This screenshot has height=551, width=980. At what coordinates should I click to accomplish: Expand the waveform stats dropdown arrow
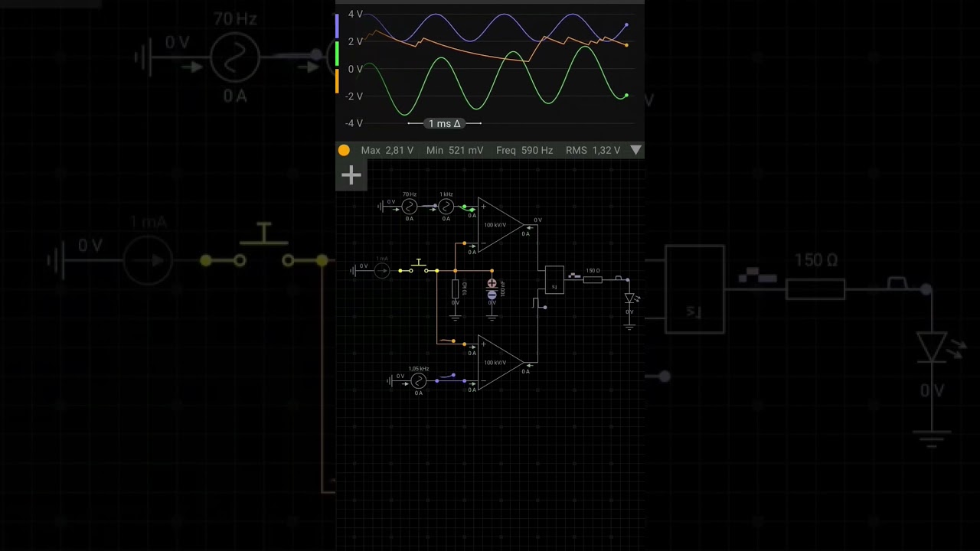coord(635,150)
